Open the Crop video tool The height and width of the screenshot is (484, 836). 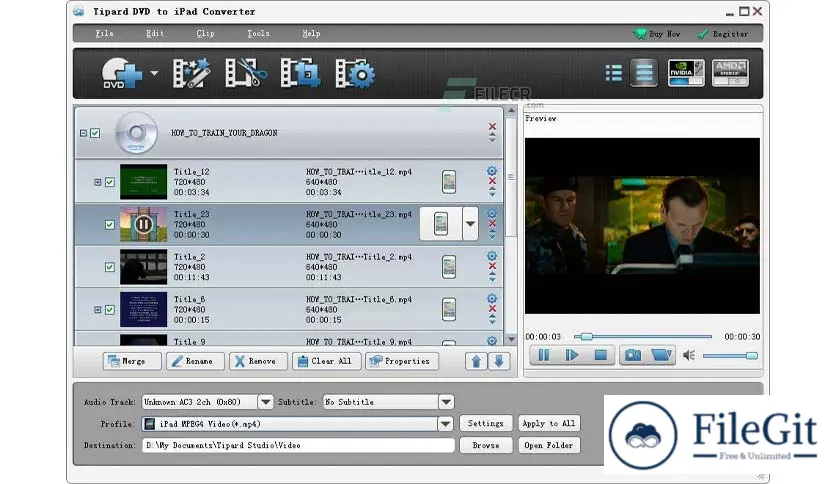300,73
